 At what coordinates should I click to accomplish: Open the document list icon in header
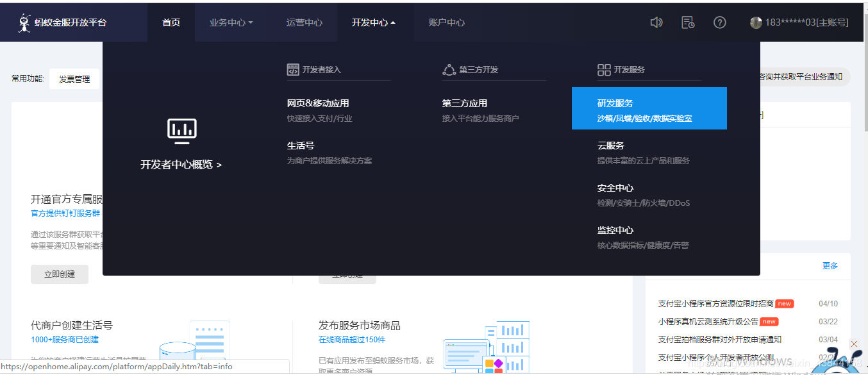688,22
